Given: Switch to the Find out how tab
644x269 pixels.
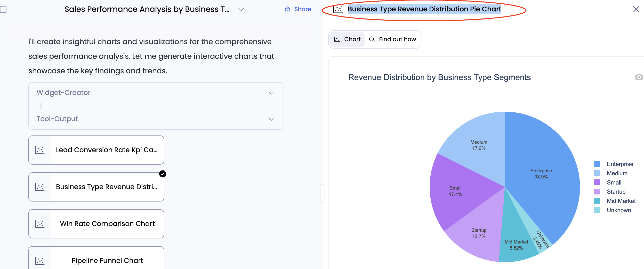Looking at the screenshot, I should coord(393,39).
